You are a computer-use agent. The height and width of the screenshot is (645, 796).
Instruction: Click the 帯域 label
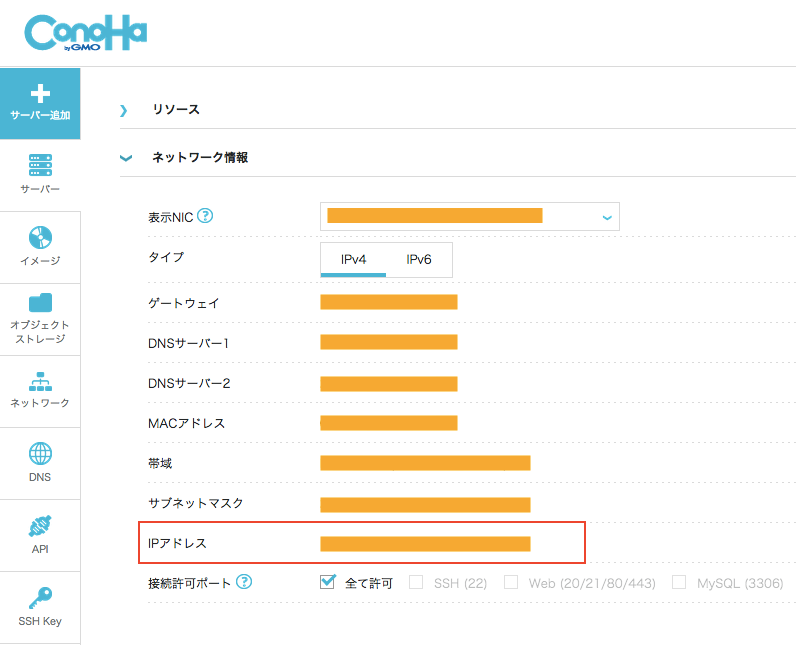[160, 463]
